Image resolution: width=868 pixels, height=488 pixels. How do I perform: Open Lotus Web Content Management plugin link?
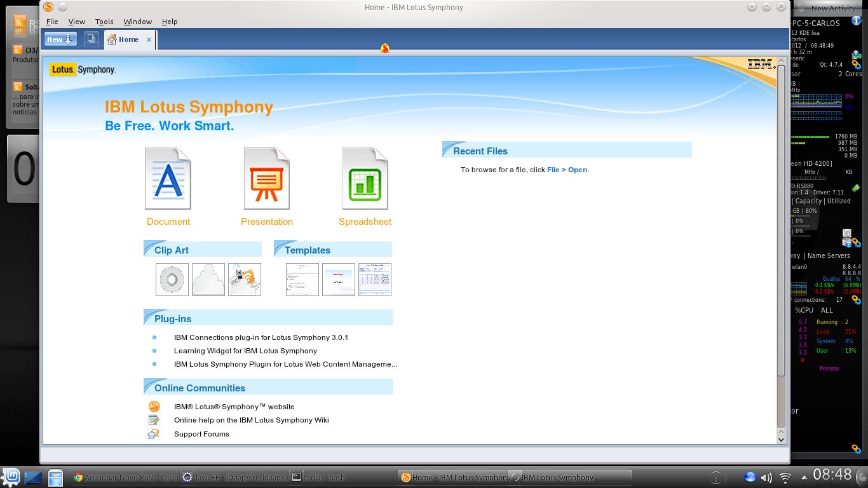pos(285,364)
